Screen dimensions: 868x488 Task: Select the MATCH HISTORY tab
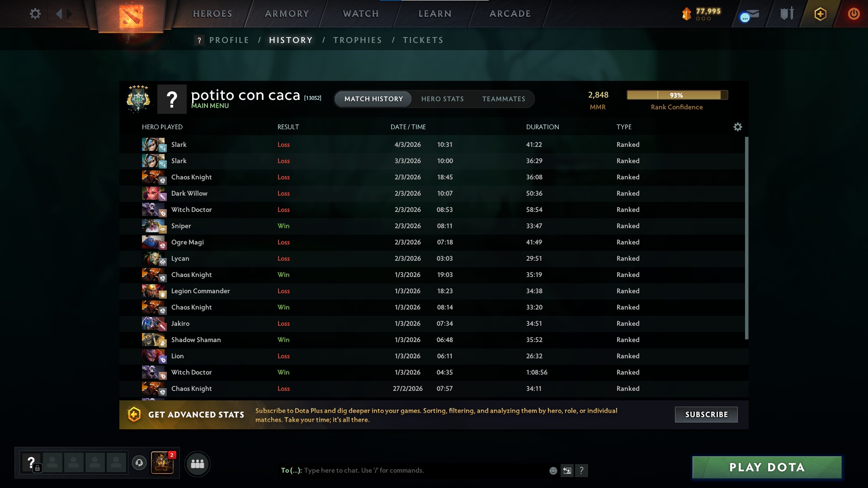[x=373, y=99]
